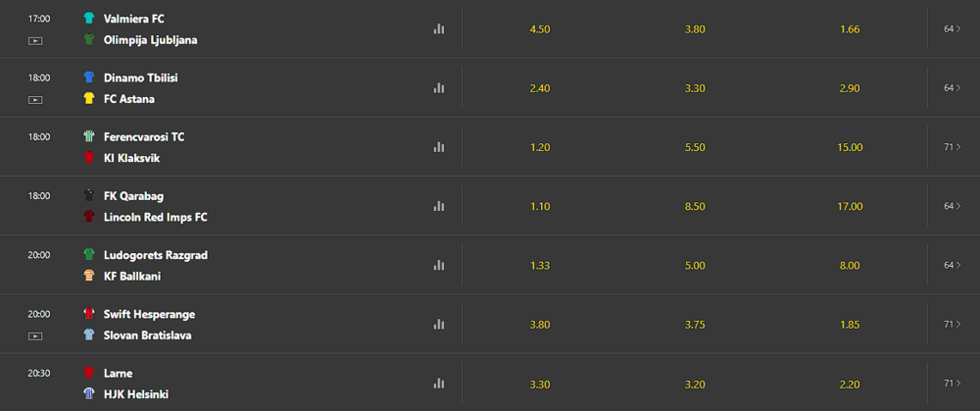The height and width of the screenshot is (411, 980).
Task: Select draw odds 3.30 for Dinamo Tbilisi match
Action: [x=695, y=88]
